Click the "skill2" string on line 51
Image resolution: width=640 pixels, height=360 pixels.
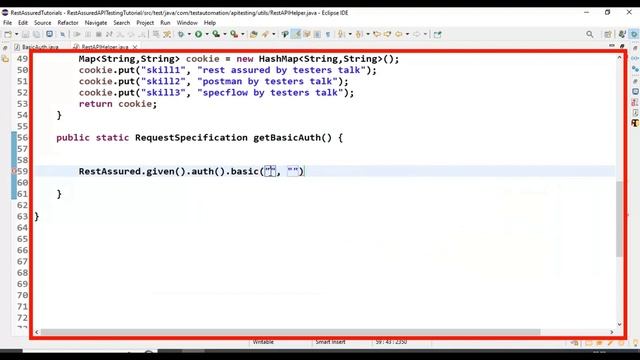(x=163, y=81)
